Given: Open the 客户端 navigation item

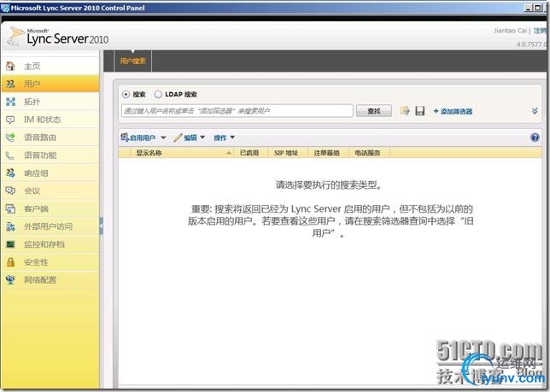Looking at the screenshot, I should tap(50, 208).
